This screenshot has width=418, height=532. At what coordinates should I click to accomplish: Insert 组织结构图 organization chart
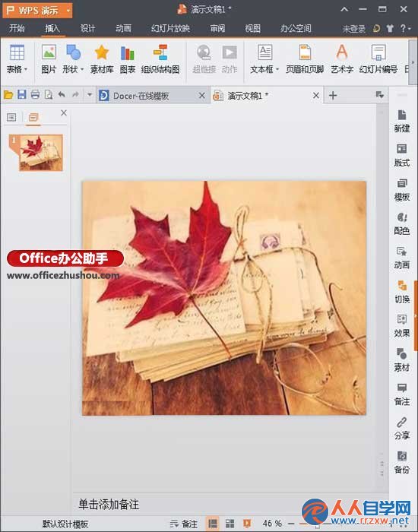pyautogui.click(x=160, y=59)
